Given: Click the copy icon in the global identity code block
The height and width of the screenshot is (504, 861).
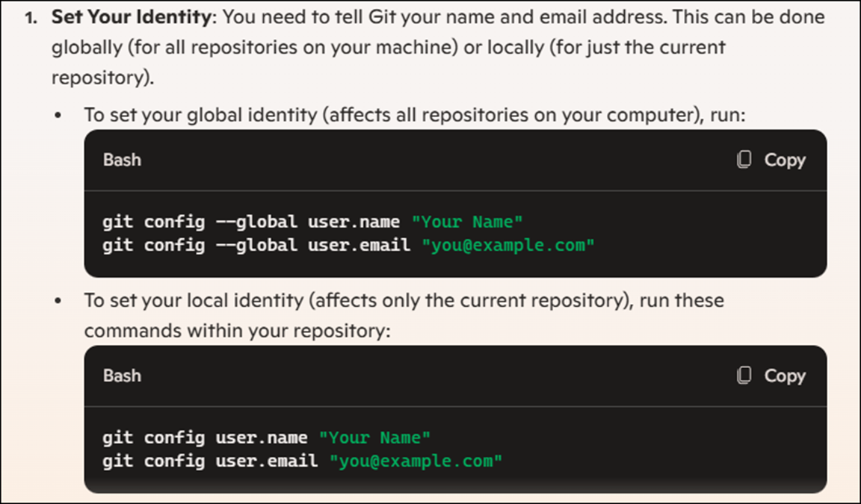Looking at the screenshot, I should click(744, 160).
